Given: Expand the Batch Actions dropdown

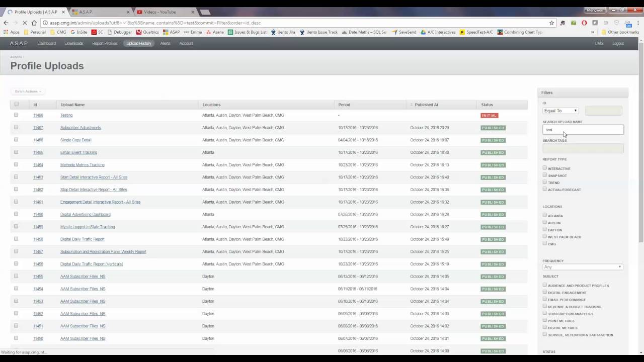Looking at the screenshot, I should pyautogui.click(x=28, y=92).
